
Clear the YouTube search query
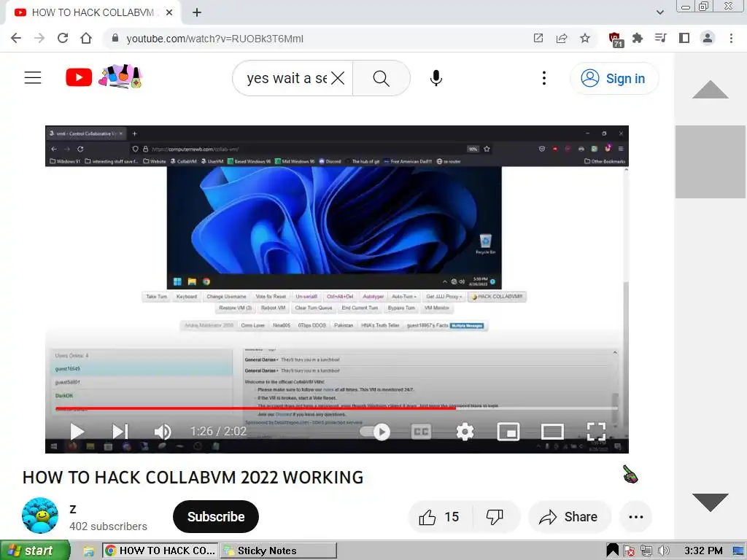(x=337, y=78)
